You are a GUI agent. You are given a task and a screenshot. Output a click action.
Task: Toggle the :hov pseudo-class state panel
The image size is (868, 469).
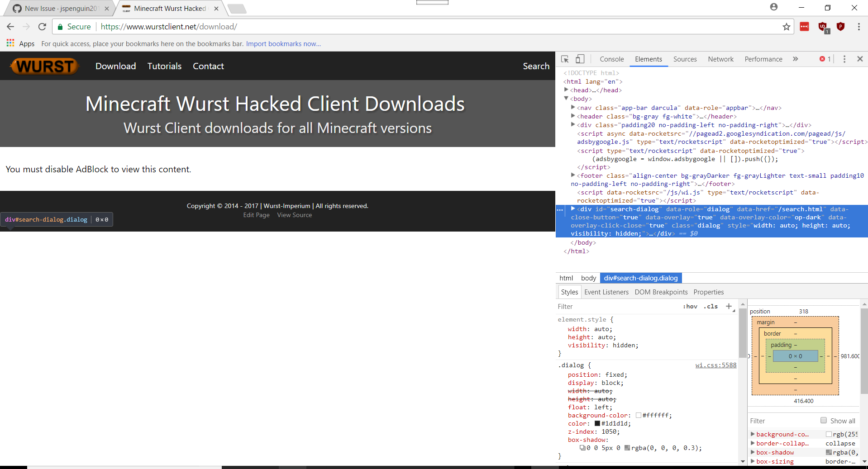point(690,306)
